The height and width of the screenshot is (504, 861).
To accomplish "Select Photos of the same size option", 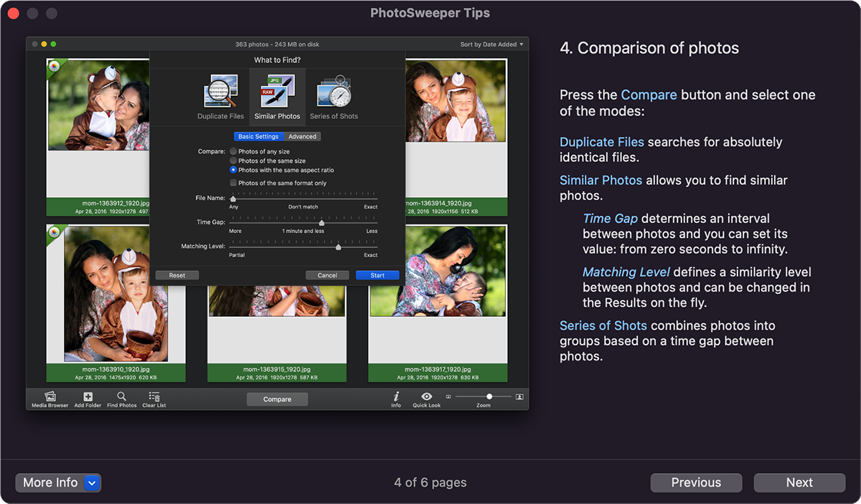I will [x=233, y=161].
